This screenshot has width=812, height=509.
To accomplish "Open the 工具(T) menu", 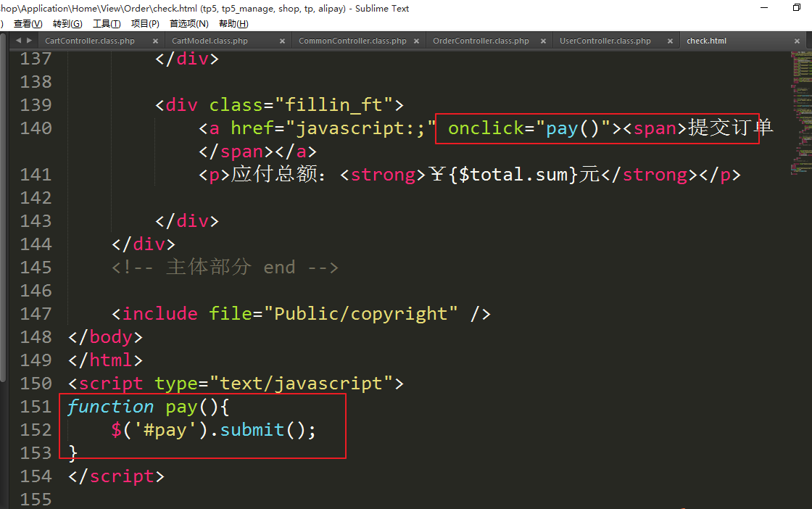I will [107, 24].
